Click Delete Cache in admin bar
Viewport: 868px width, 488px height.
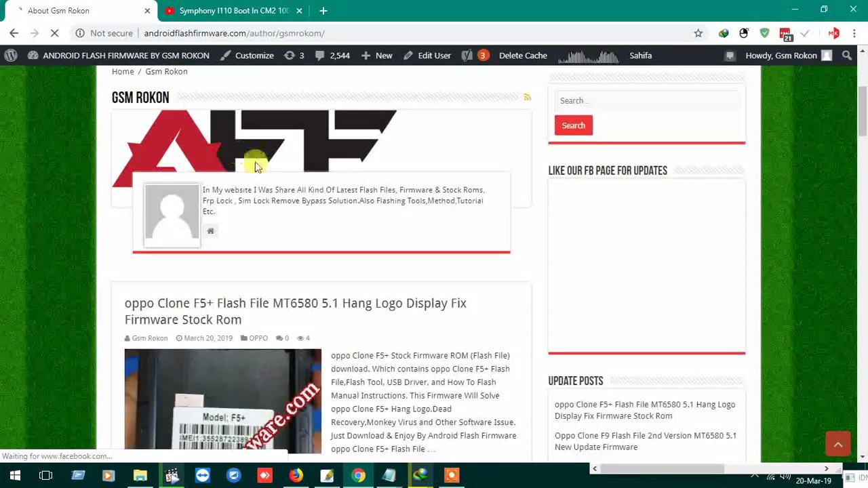[x=523, y=56]
